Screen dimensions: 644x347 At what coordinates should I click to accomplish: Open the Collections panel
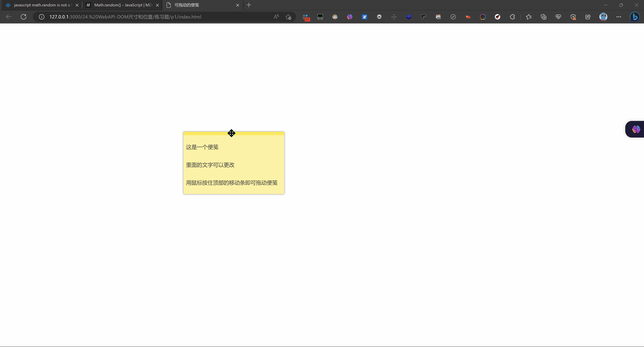click(x=543, y=17)
